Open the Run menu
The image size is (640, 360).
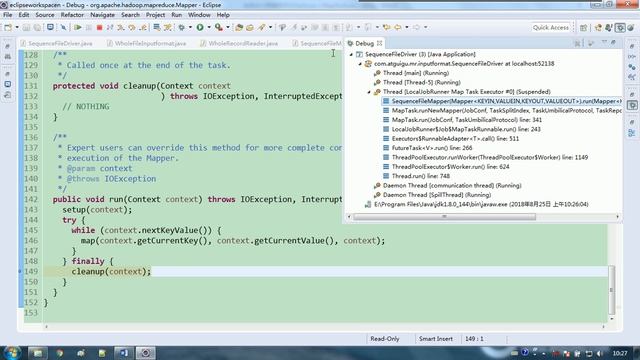(176, 15)
